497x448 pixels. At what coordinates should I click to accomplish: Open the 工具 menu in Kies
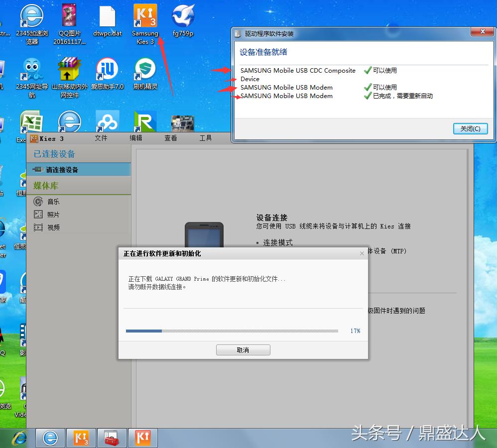205,138
